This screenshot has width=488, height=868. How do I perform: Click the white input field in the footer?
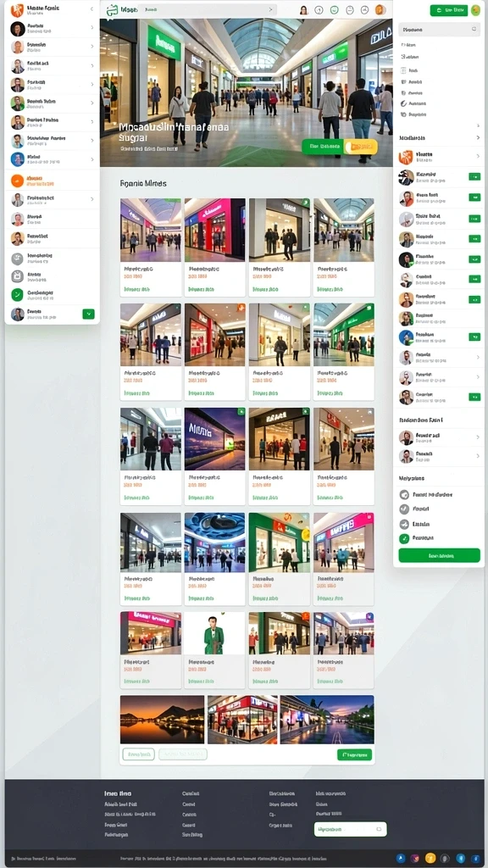coord(350,829)
